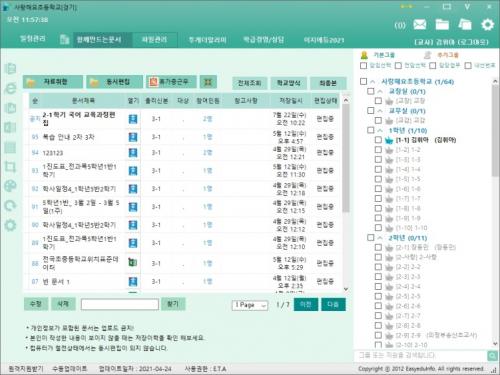
Task: Open the Excel icon for 전국초중등학교 row
Action: point(133,263)
